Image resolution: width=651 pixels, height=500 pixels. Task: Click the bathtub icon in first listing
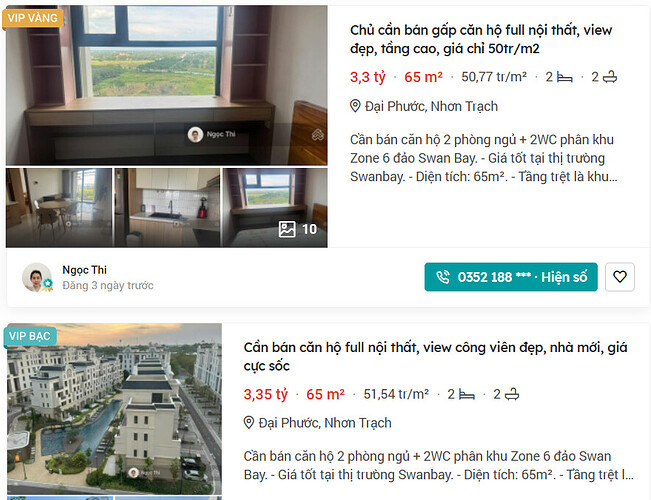(609, 77)
